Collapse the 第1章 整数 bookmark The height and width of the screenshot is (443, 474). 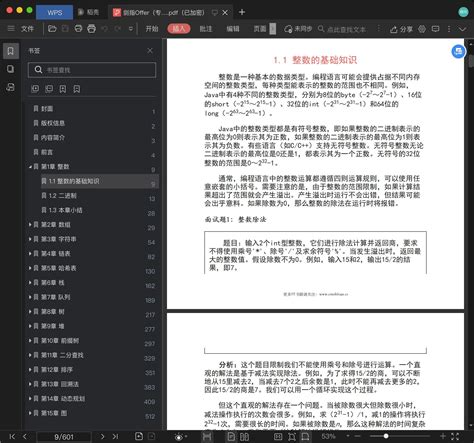[x=30, y=167]
